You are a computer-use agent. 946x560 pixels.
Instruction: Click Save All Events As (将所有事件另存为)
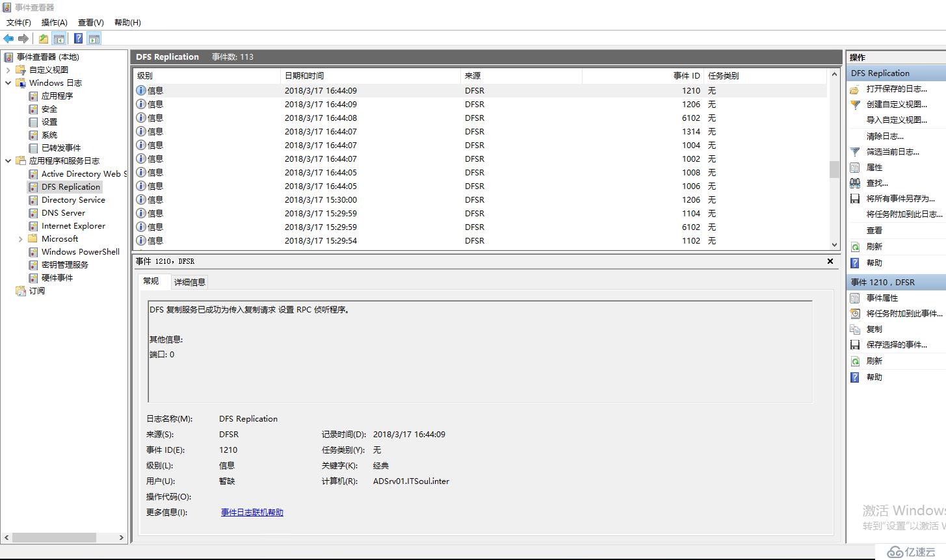tap(900, 199)
